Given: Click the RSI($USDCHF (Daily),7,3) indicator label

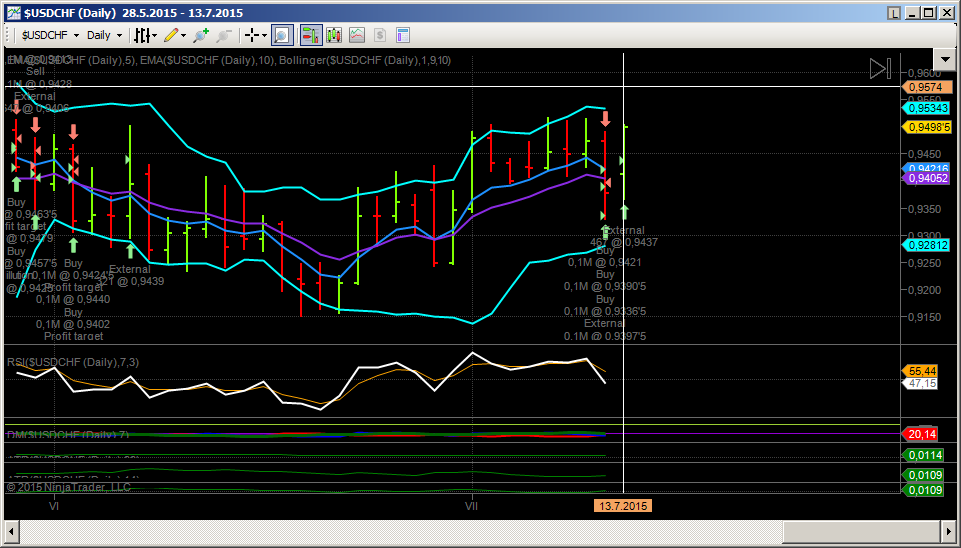Looking at the screenshot, I should pyautogui.click(x=73, y=362).
